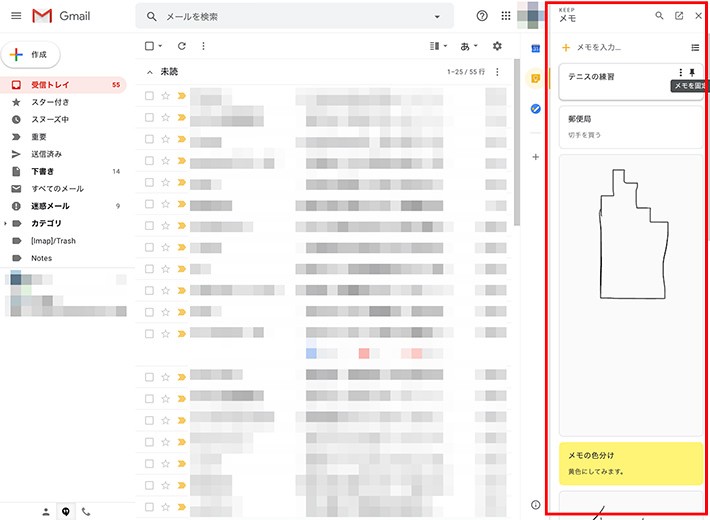
Task: Get add-ons with the plus icon
Action: (536, 157)
